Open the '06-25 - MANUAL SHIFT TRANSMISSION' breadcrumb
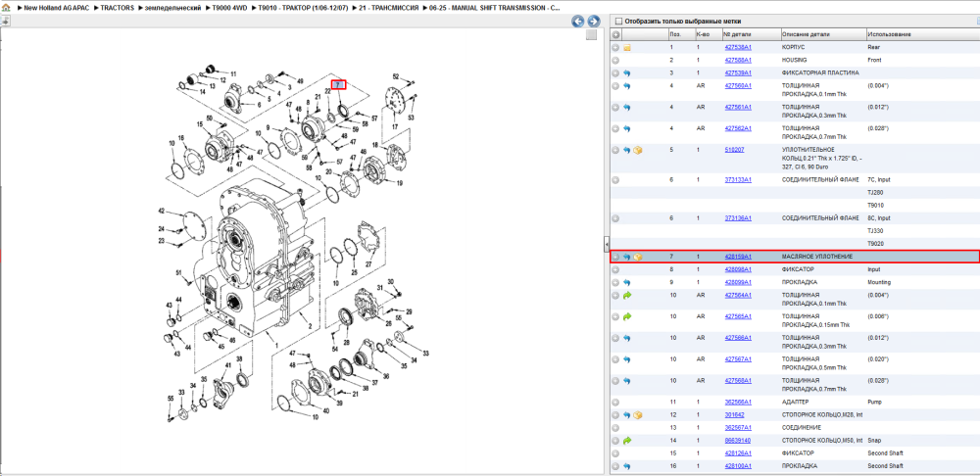The width and height of the screenshot is (980, 476). coord(494,9)
